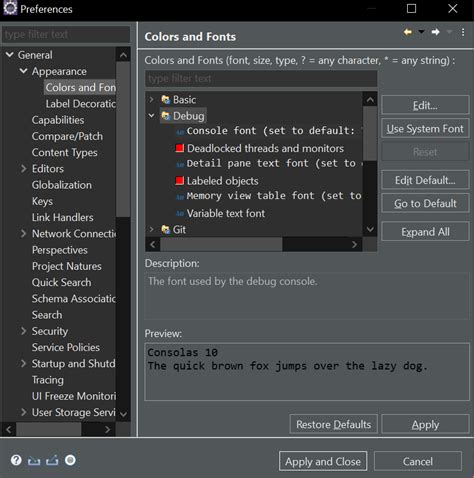Select Project Natures preference page
This screenshot has width=474, height=478.
(x=66, y=266)
